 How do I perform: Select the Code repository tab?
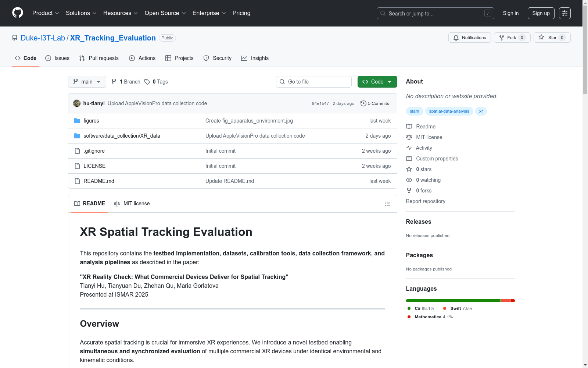click(26, 58)
